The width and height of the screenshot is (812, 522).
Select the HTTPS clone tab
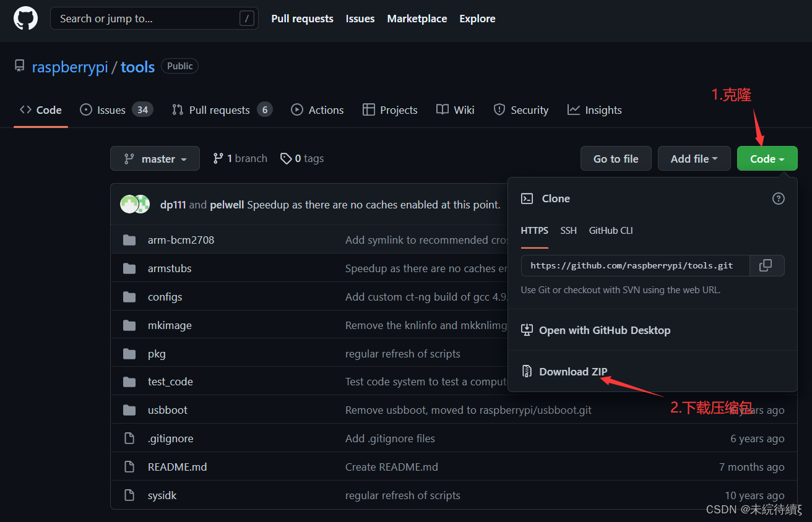pyautogui.click(x=535, y=231)
